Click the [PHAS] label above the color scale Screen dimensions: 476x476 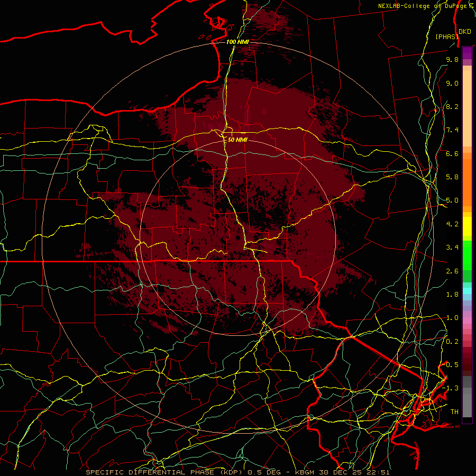(447, 36)
